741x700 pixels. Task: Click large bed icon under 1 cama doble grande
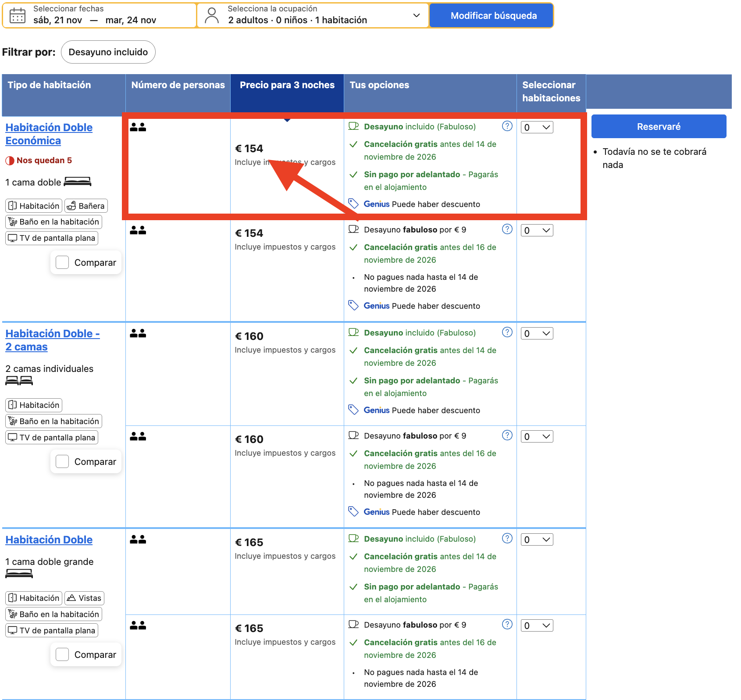[19, 574]
